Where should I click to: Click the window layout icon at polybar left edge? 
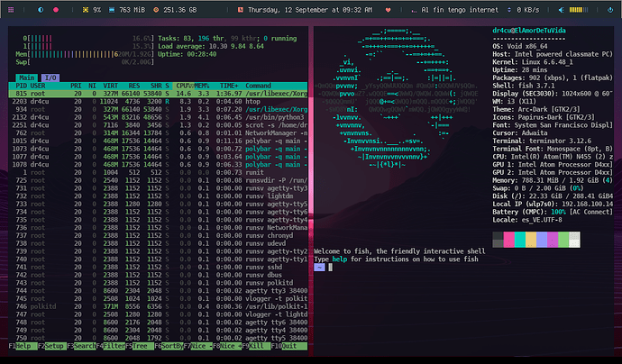point(13,9)
